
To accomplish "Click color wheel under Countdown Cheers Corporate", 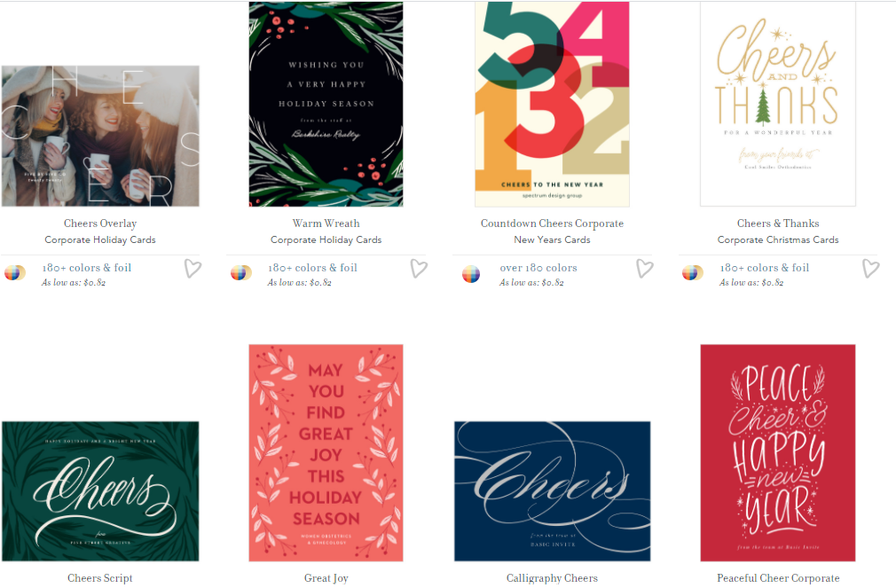I will [471, 274].
